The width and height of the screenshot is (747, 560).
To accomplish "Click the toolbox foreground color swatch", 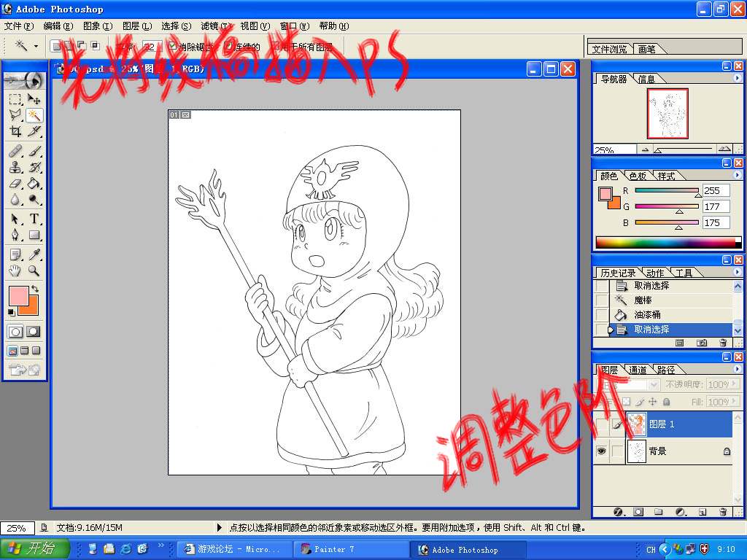I will [18, 296].
